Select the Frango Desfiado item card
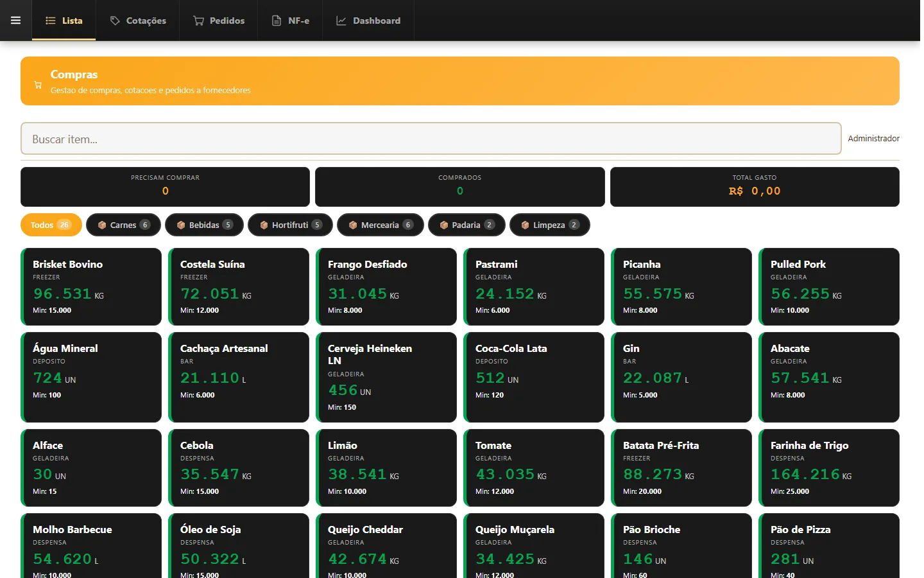Viewport: 924px width, 578px height. (x=386, y=286)
